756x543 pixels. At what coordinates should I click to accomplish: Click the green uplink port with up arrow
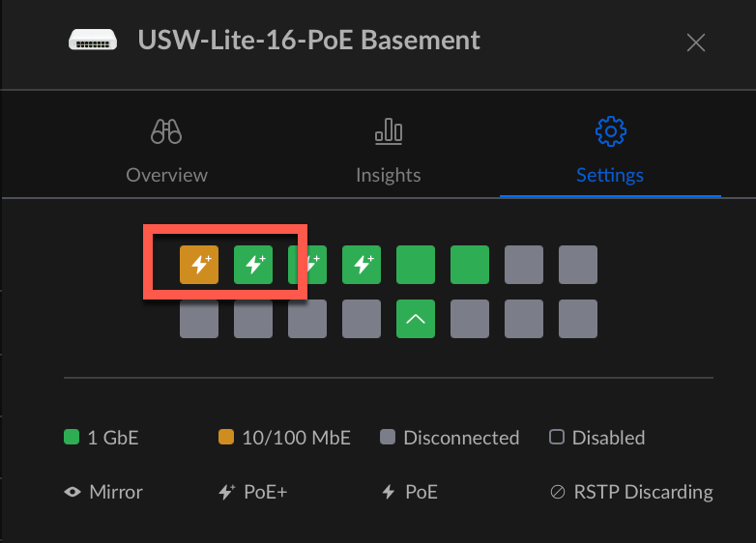pos(416,319)
